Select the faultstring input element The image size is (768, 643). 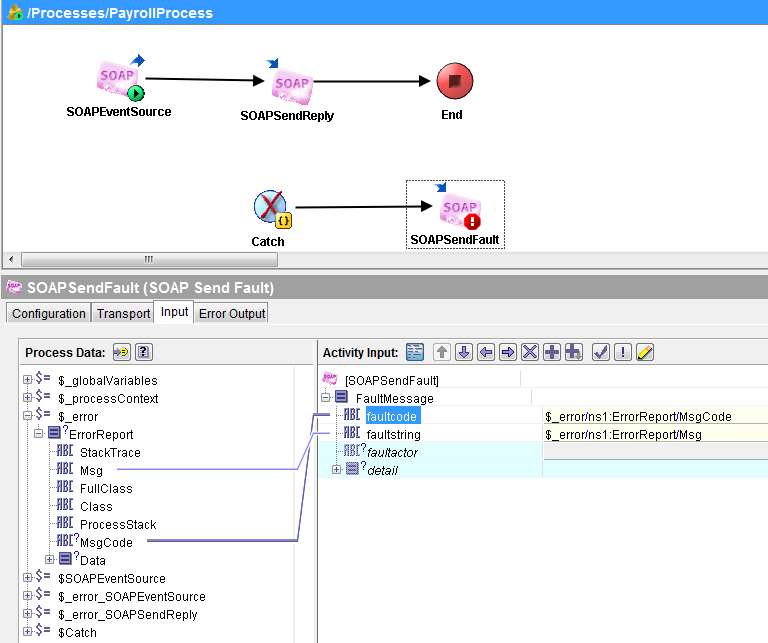coord(393,434)
